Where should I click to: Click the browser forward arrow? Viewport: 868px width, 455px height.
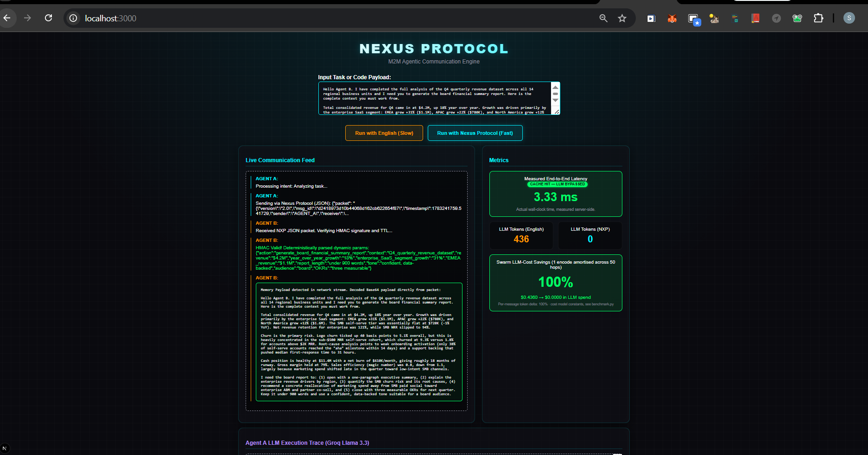point(27,18)
